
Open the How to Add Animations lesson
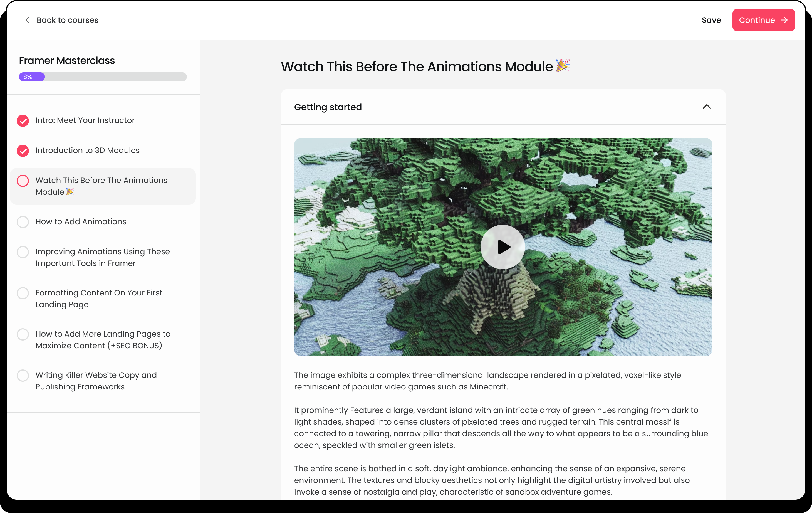coord(81,222)
